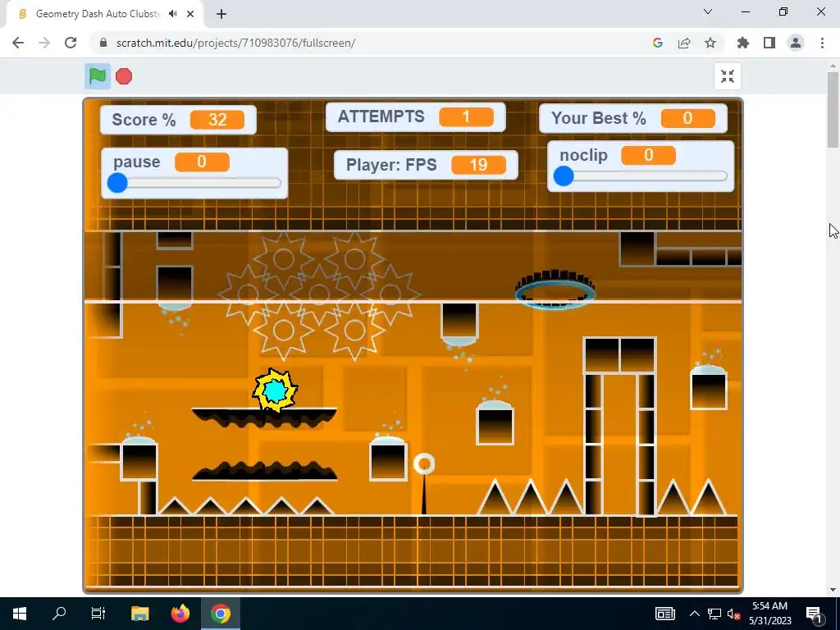
Task: Show hidden system tray icons
Action: coord(694,614)
